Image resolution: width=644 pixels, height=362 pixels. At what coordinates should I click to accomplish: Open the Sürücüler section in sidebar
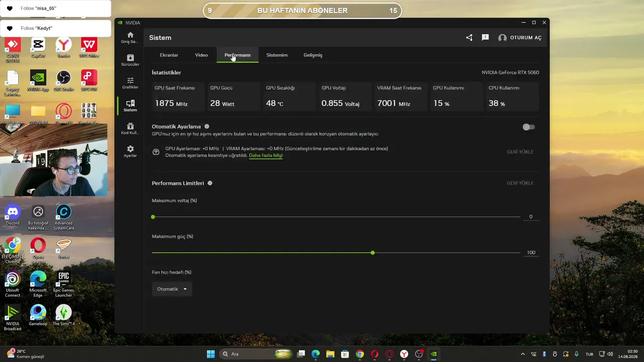point(130,60)
